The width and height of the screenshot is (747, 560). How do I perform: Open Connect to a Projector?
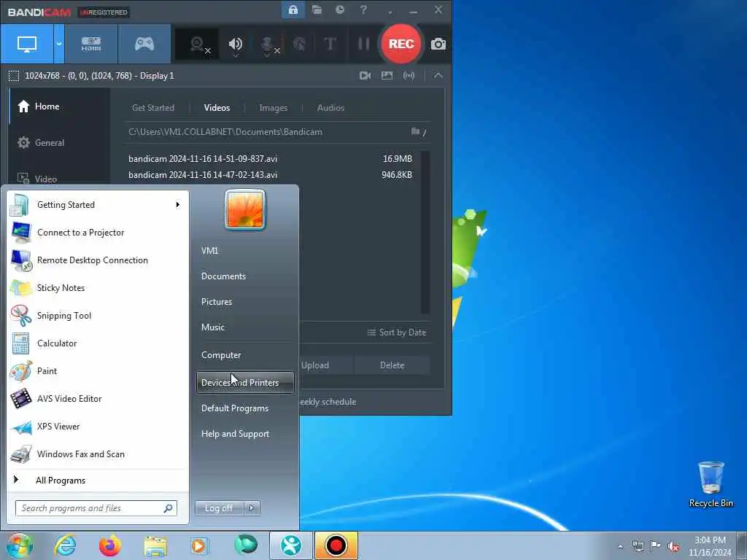point(98,233)
